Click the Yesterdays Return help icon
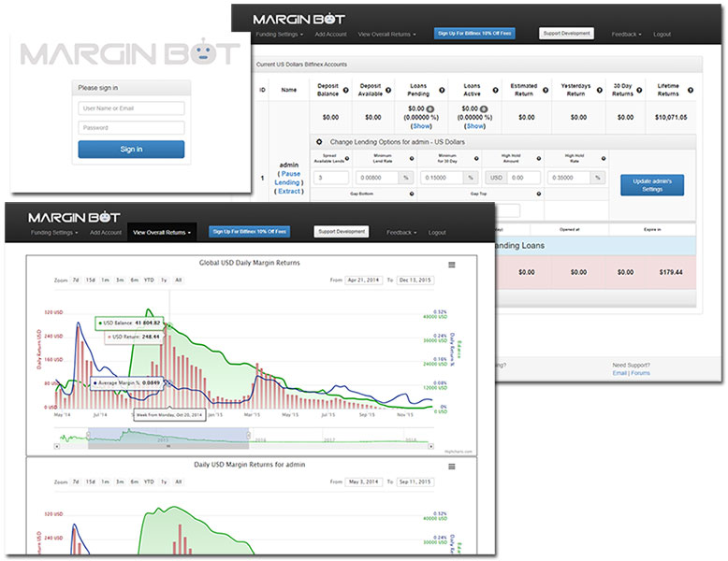 [600, 90]
